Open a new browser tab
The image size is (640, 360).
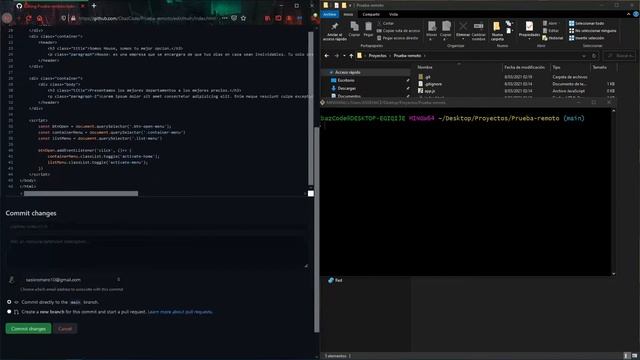[94, 6]
